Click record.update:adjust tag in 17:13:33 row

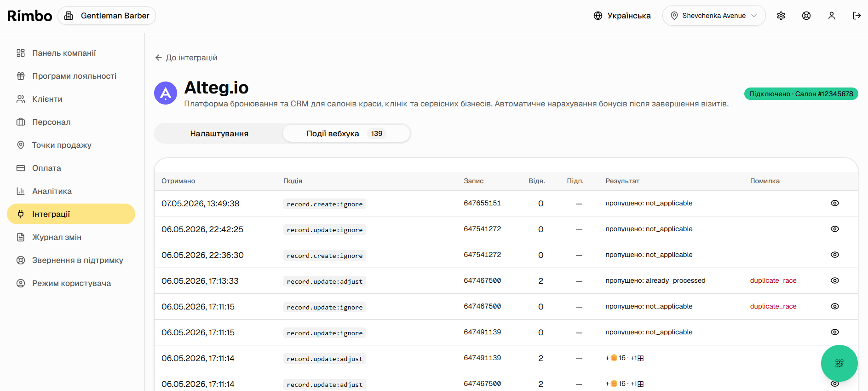(x=325, y=281)
